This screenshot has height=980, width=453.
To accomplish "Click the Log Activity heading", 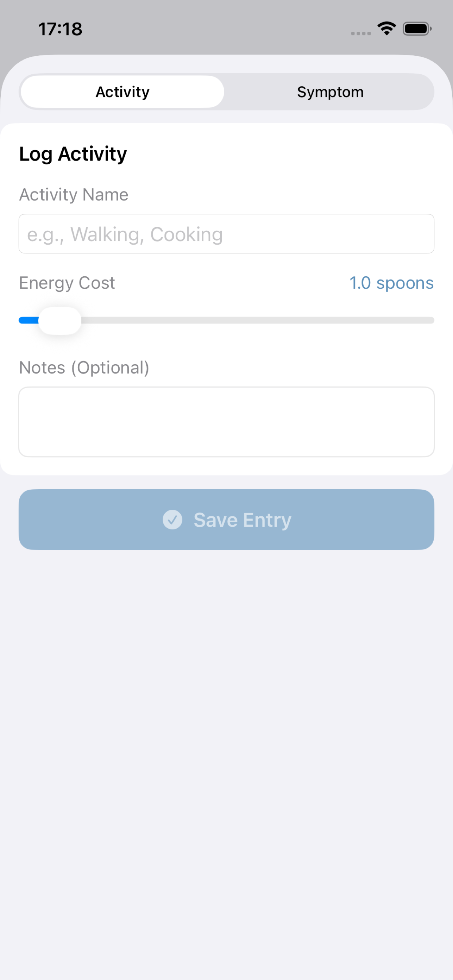I will (73, 154).
